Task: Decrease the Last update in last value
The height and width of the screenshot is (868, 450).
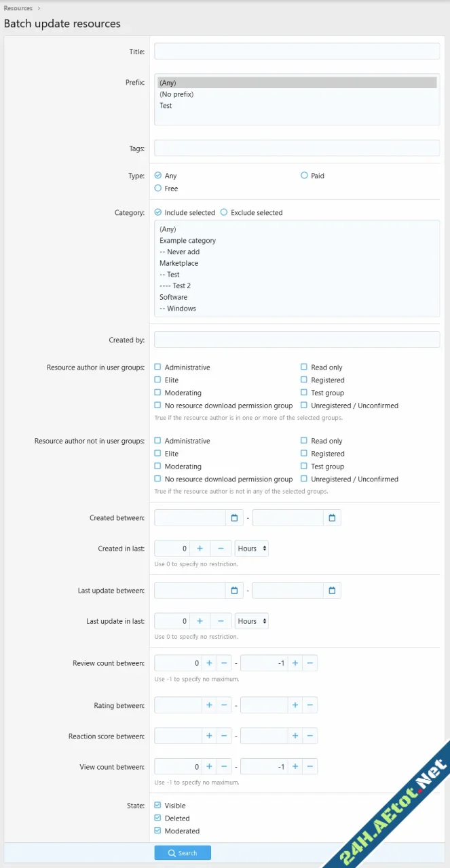Action: [x=221, y=621]
